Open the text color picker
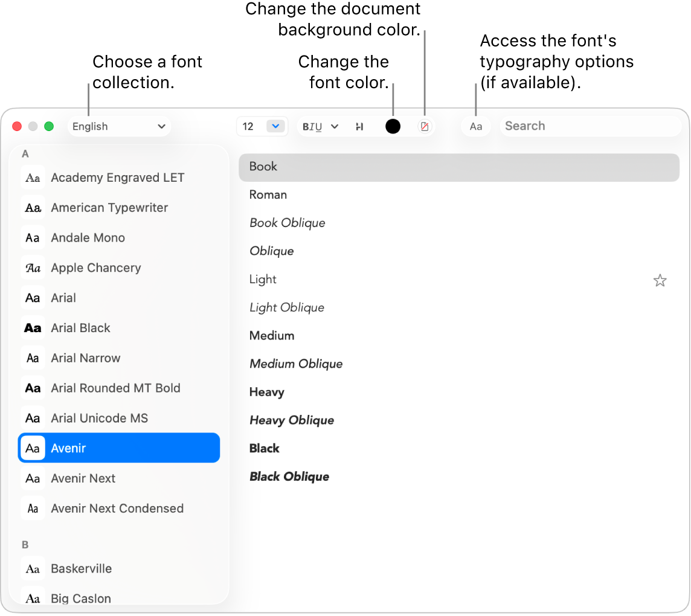Viewport: 691px width, 616px height. (x=393, y=126)
